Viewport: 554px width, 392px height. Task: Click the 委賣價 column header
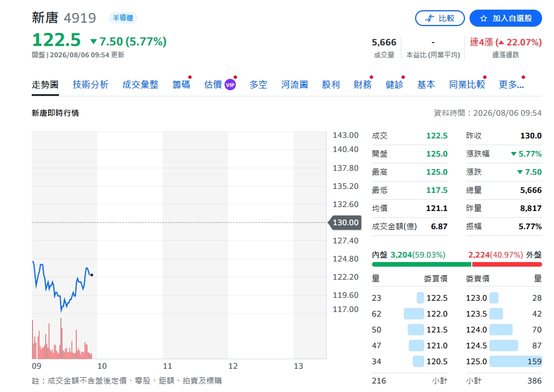pyautogui.click(x=477, y=279)
